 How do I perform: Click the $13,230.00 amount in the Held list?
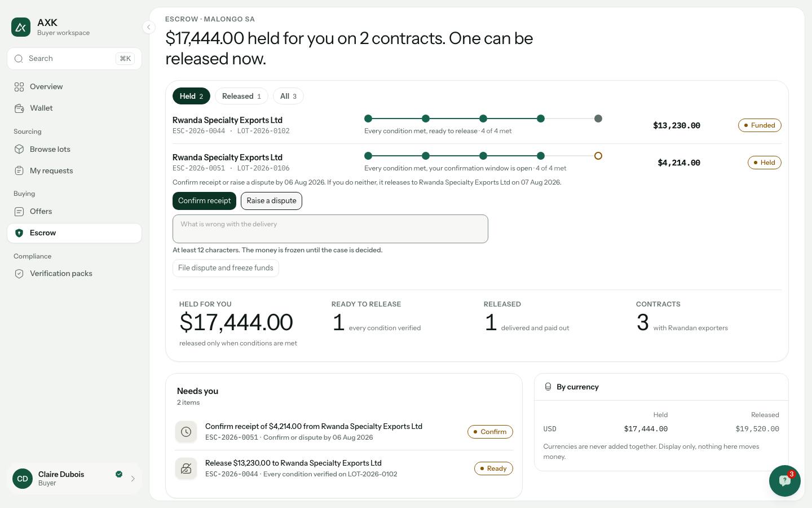[x=677, y=125]
